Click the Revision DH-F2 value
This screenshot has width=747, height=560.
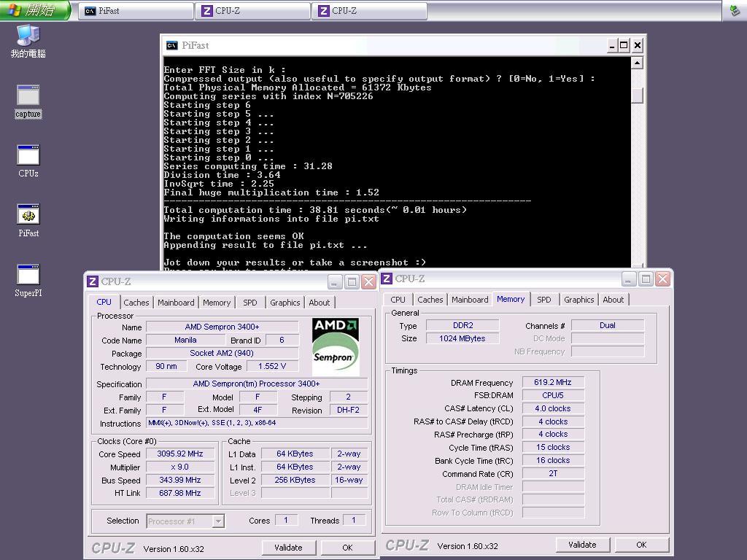[348, 410]
